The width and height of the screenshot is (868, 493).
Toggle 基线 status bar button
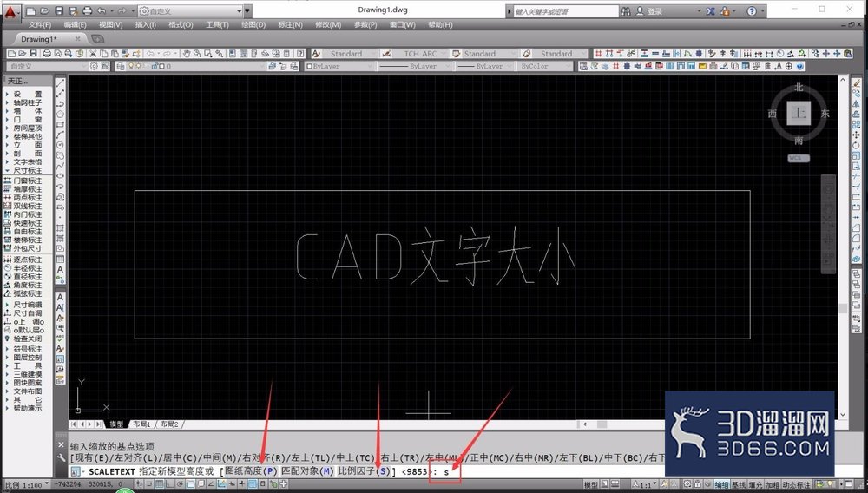point(739,485)
